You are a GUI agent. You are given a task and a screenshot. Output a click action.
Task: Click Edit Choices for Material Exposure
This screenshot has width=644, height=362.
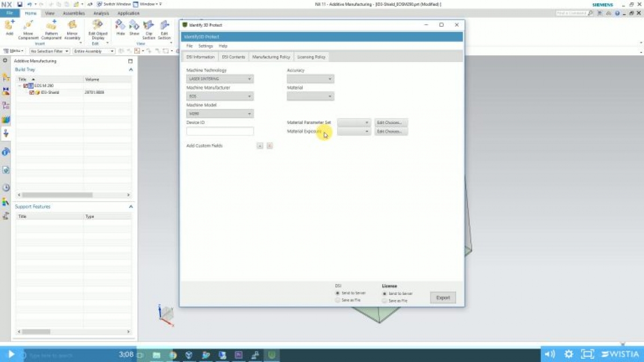pos(391,131)
